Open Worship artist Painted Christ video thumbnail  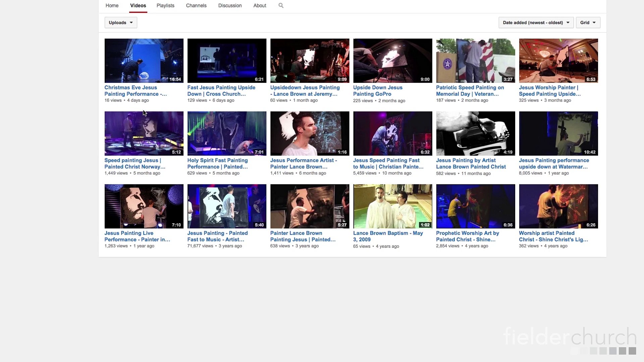pyautogui.click(x=558, y=206)
